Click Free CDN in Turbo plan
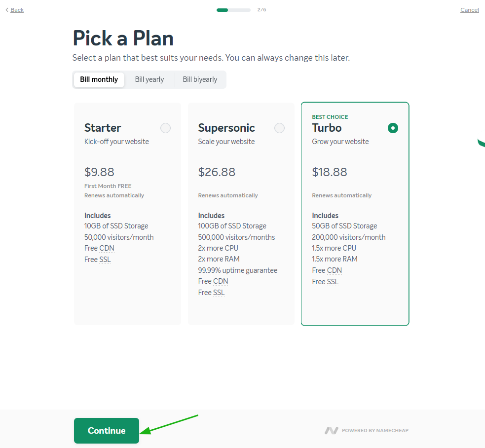 327,270
